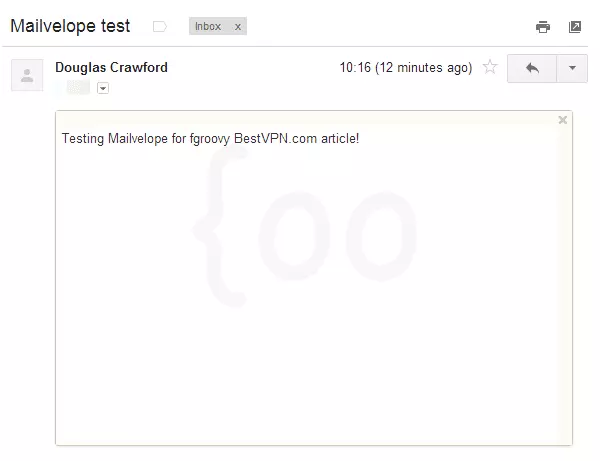Expand the show details arrow under sender
This screenshot has height=461, width=600.
(x=103, y=88)
